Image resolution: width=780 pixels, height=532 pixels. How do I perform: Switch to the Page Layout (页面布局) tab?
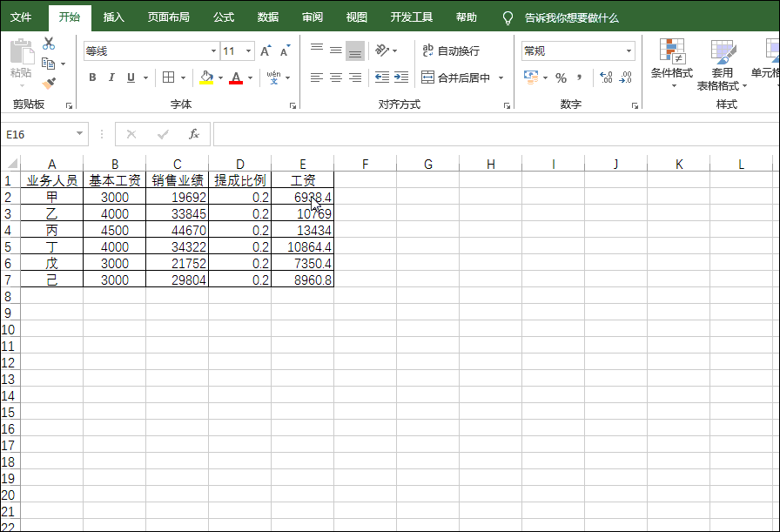[x=168, y=17]
